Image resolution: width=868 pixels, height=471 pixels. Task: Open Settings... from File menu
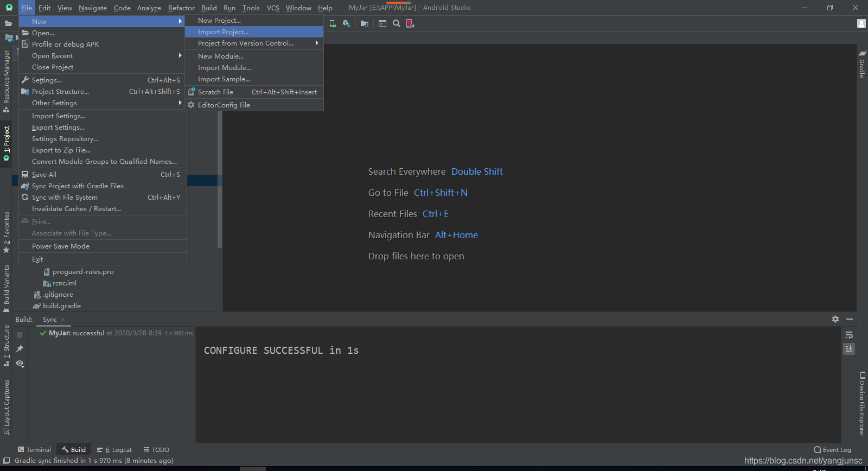point(103,80)
